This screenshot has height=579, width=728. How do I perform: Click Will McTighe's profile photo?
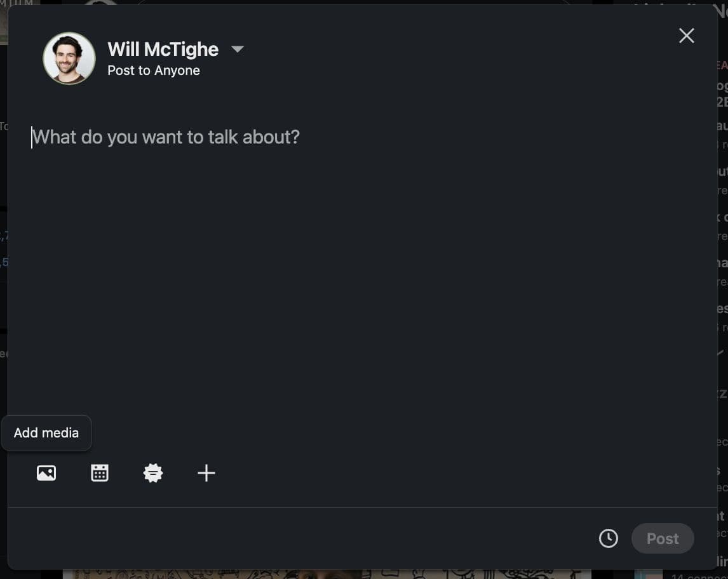coord(69,58)
